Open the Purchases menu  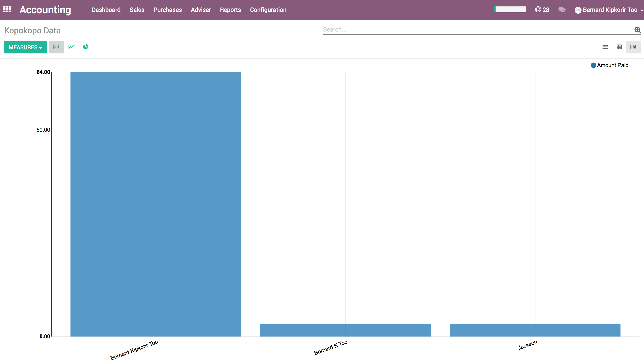pyautogui.click(x=168, y=10)
